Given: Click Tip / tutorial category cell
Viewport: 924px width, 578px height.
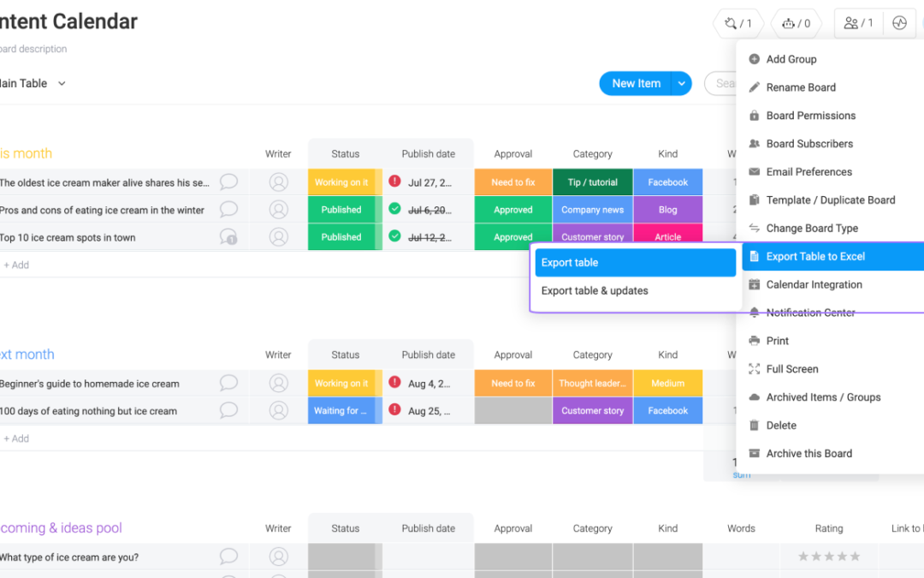Looking at the screenshot, I should [593, 182].
